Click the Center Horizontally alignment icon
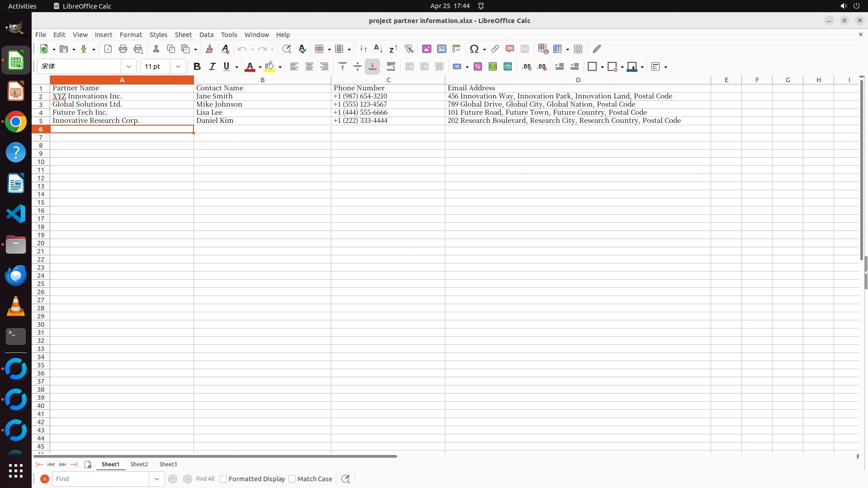 click(x=309, y=67)
